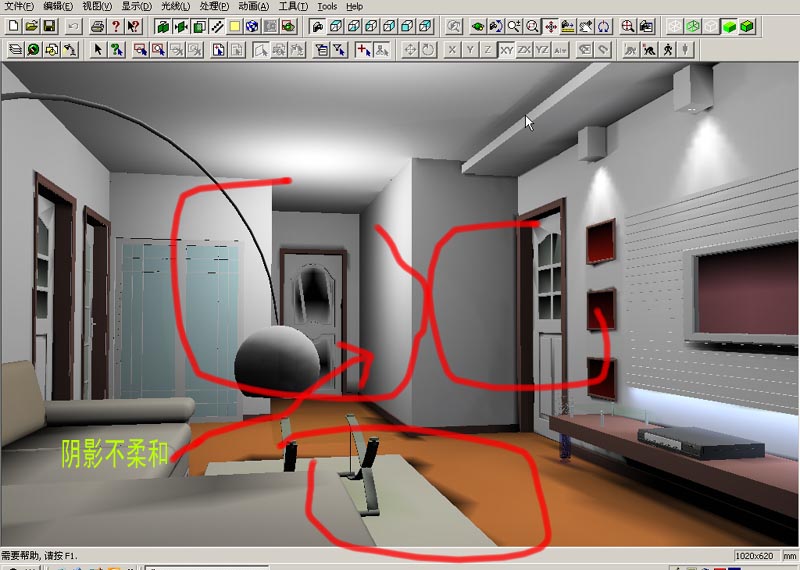Click the funnel filter selection icon
The height and width of the screenshot is (570, 800).
(339, 49)
